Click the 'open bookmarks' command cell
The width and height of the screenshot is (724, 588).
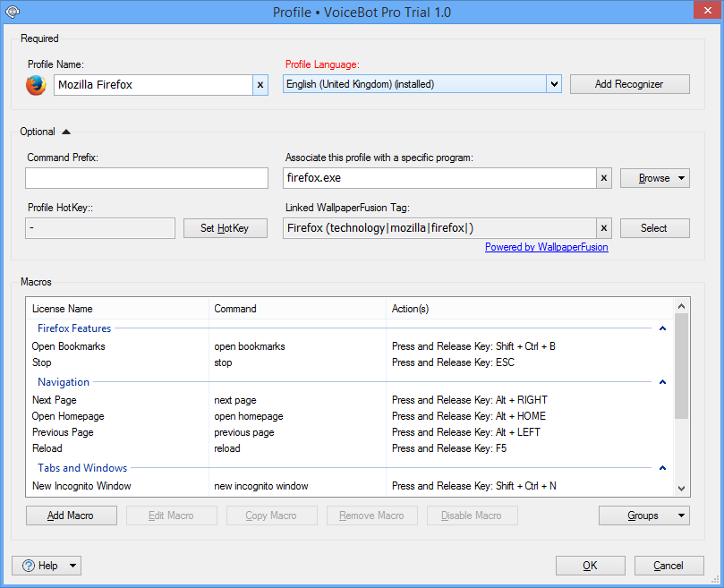pyautogui.click(x=250, y=346)
